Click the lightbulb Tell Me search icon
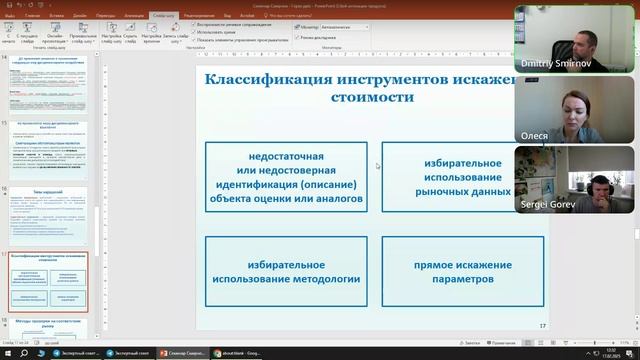This screenshot has height=360, width=640. click(266, 16)
